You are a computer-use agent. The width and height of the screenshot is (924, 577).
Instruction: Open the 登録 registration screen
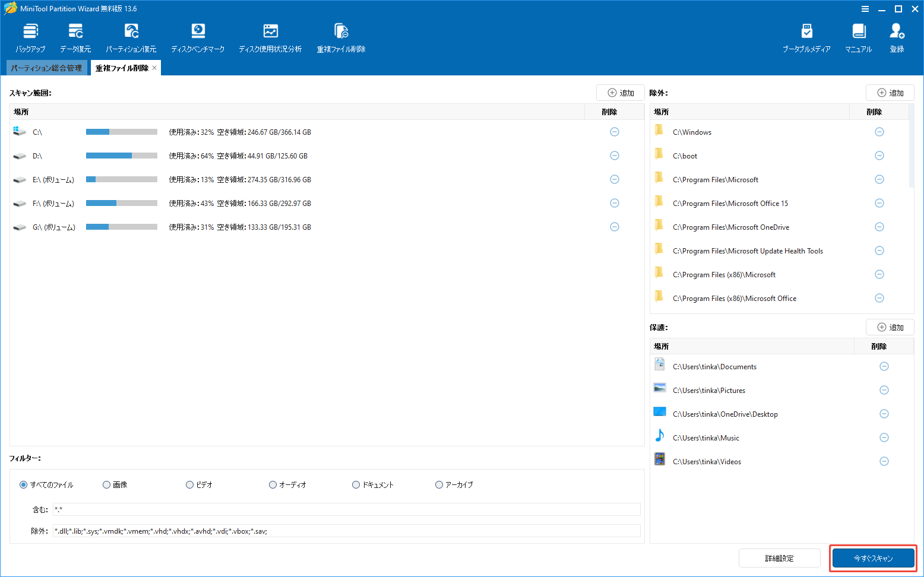point(897,36)
